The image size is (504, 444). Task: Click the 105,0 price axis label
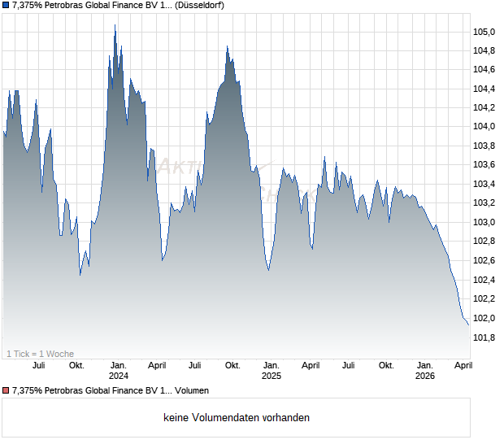pos(484,32)
